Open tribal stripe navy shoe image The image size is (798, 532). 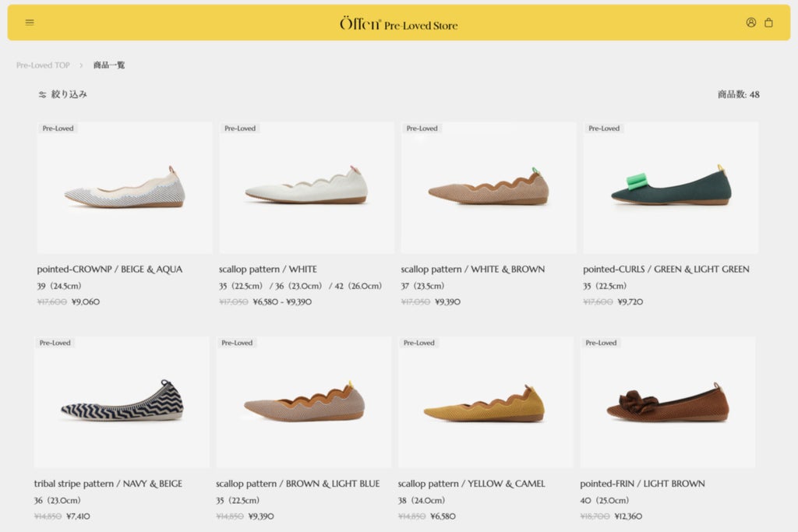[x=122, y=402]
